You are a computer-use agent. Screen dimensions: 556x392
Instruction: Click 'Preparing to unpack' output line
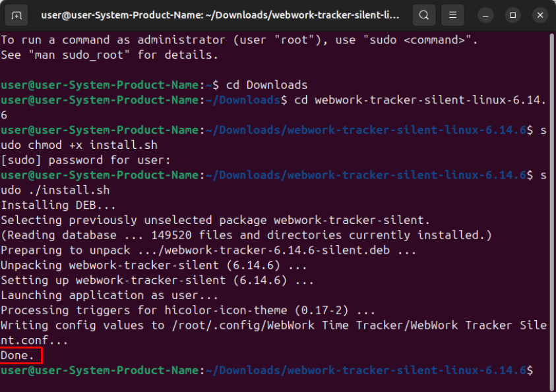[x=208, y=250]
